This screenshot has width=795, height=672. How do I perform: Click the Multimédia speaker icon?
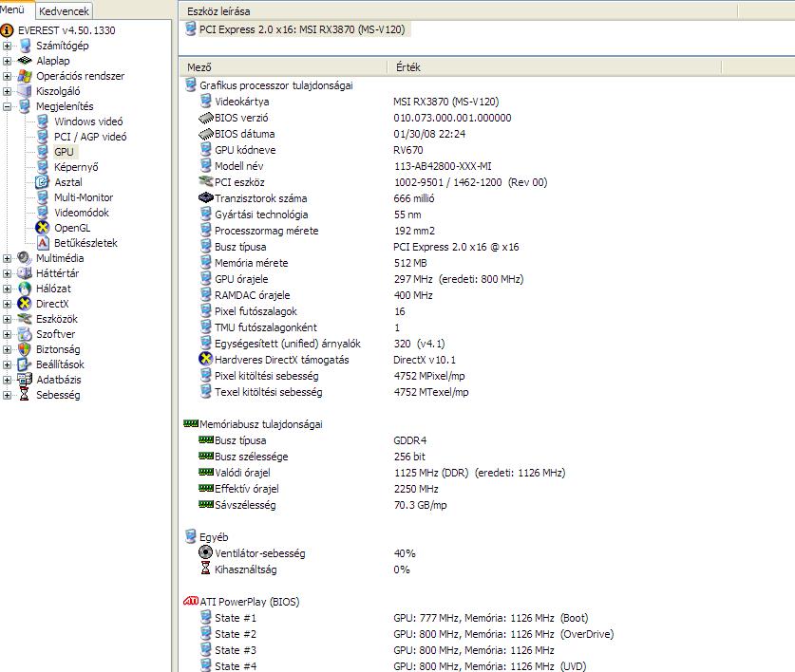[x=25, y=258]
